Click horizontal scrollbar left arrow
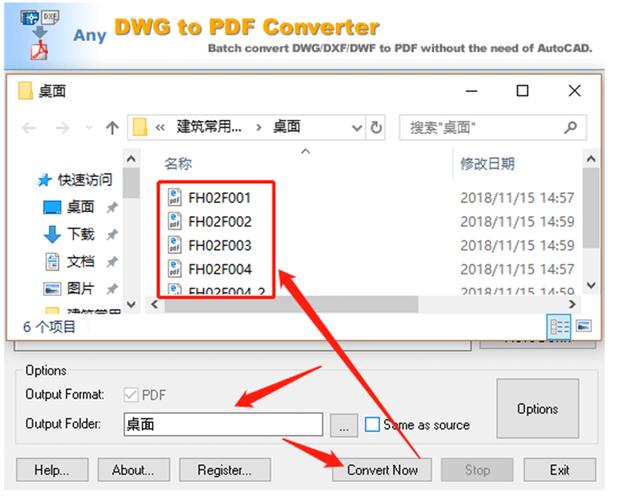Image resolution: width=625 pixels, height=500 pixels. (x=155, y=304)
